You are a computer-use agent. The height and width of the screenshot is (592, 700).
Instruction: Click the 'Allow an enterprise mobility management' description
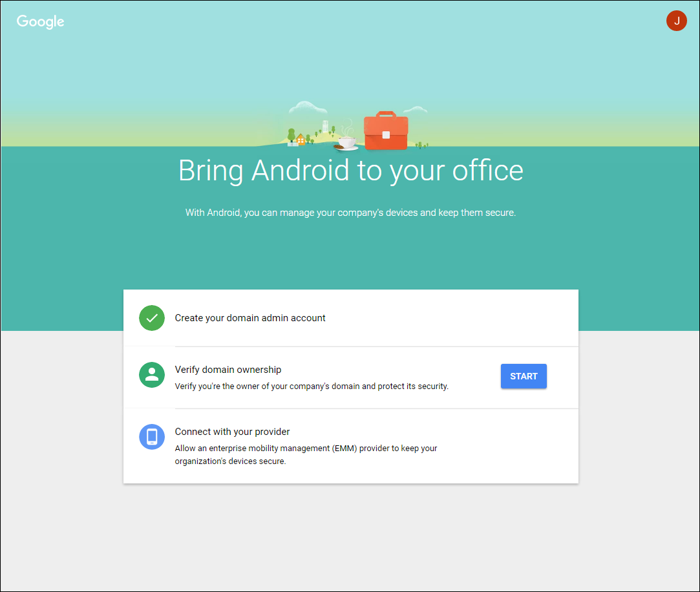point(306,454)
